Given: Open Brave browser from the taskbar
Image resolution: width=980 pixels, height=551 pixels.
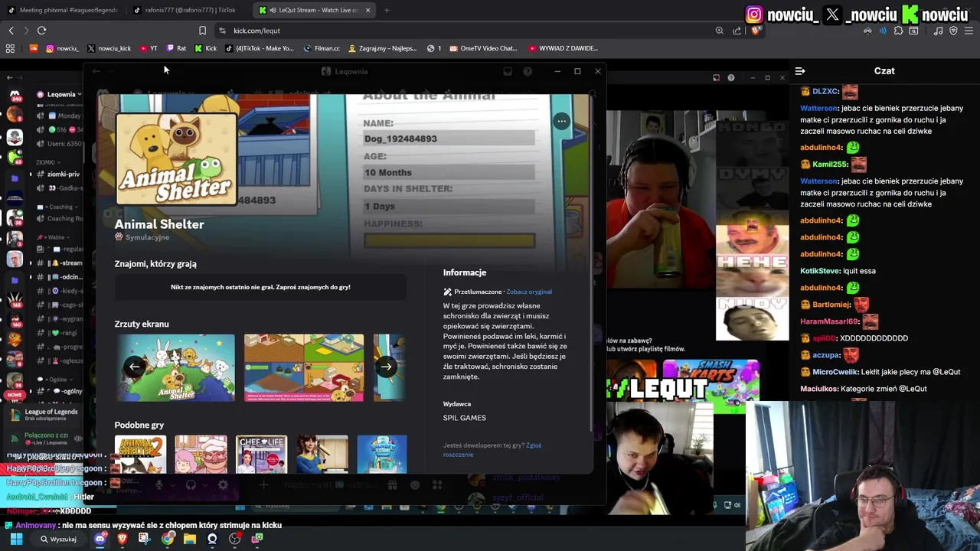Looking at the screenshot, I should (122, 539).
